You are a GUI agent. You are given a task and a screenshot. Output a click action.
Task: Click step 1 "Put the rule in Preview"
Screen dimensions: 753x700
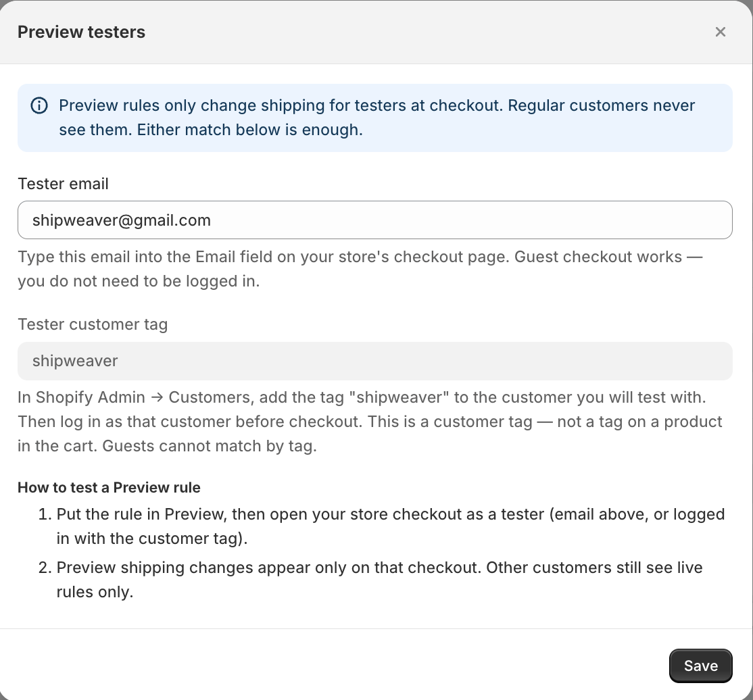click(x=391, y=526)
